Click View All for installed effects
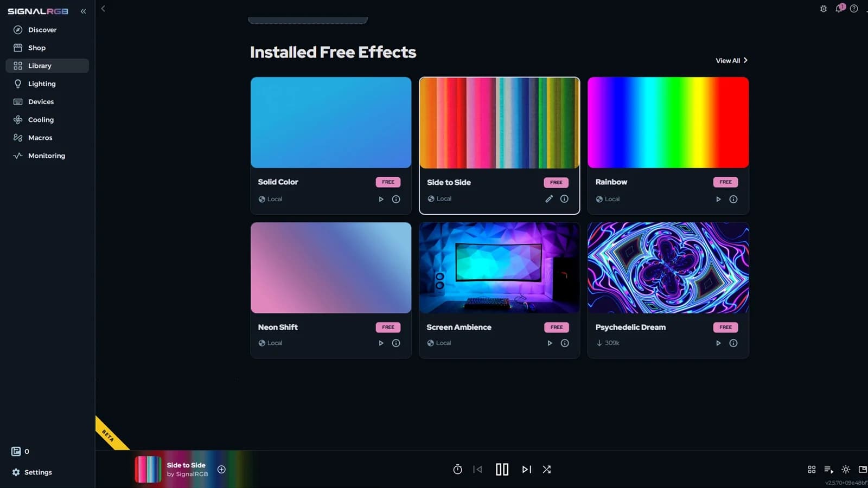The image size is (868, 488). click(x=731, y=60)
